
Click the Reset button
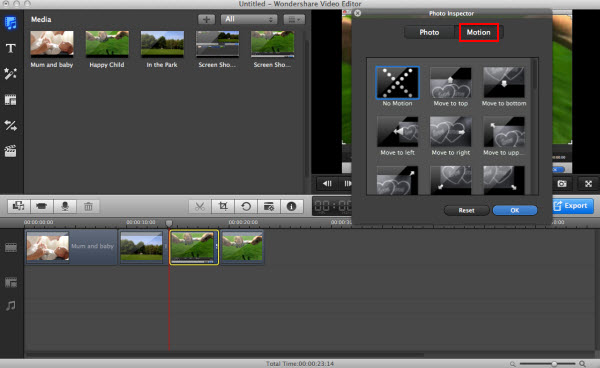[x=466, y=210]
